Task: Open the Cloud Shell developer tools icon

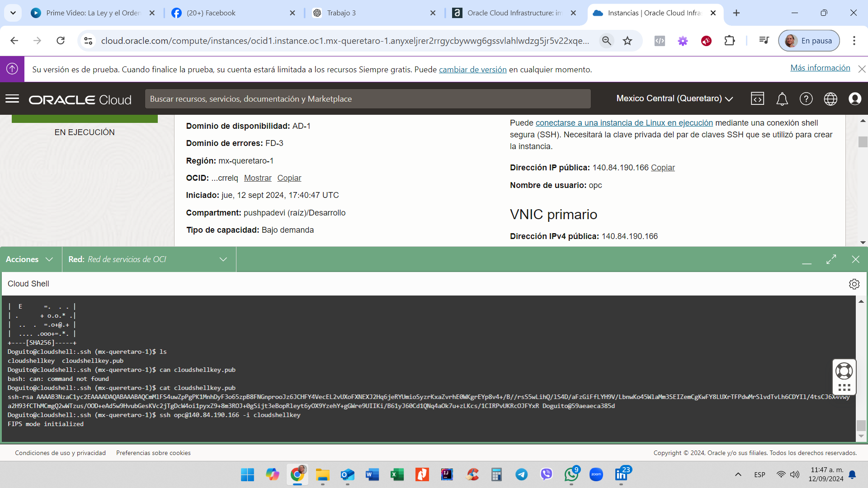Action: click(757, 99)
